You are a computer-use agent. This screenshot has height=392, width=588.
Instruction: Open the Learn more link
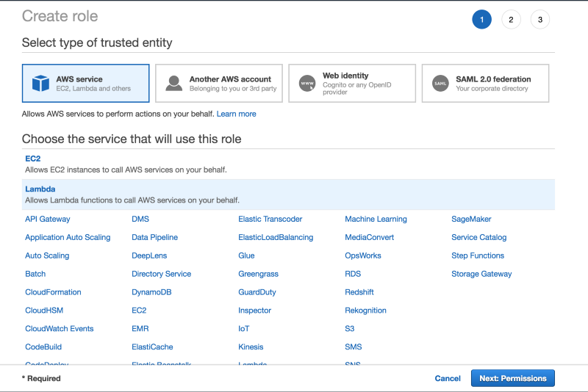pos(236,114)
